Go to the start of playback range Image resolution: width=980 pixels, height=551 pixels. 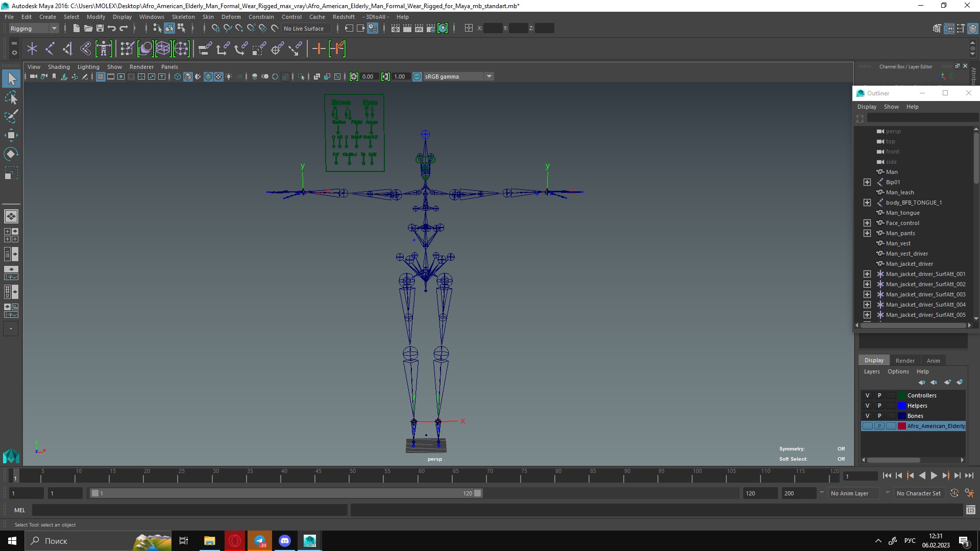click(x=887, y=475)
